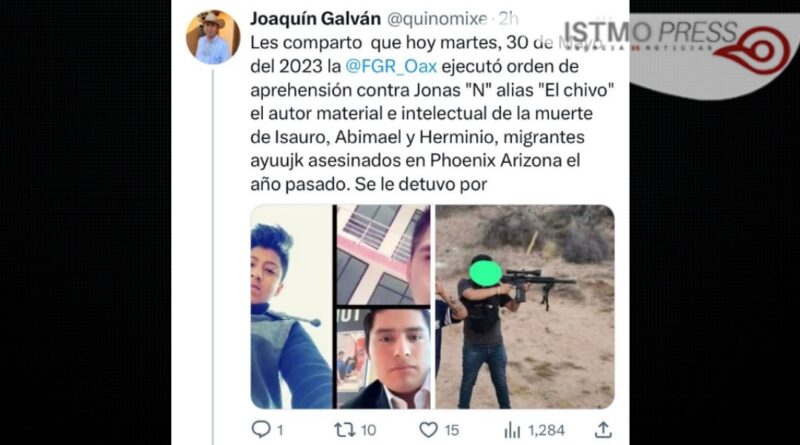Click the like count showing 15
The image size is (800, 445).
tap(452, 430)
